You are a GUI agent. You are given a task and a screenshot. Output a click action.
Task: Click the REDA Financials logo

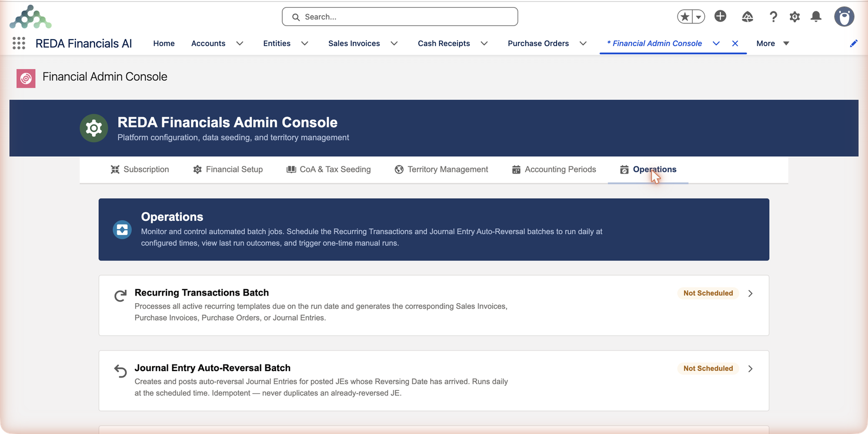[x=30, y=17]
